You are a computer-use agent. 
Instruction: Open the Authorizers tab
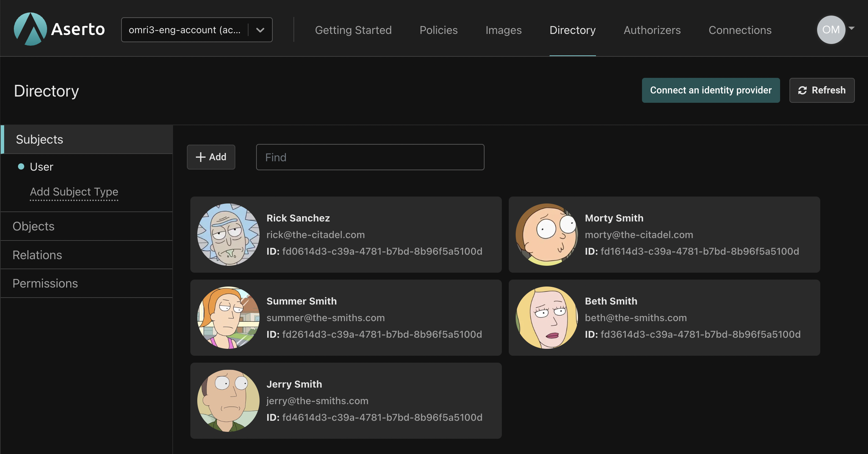(652, 30)
